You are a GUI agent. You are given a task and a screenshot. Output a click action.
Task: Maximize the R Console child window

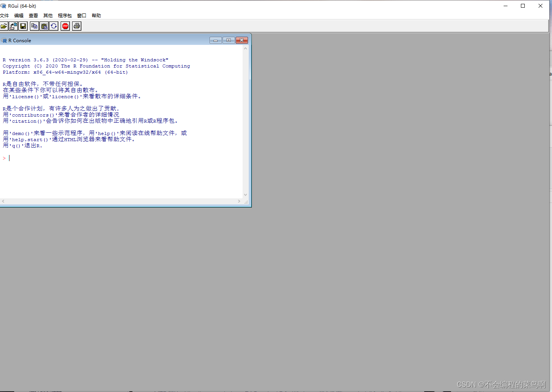(x=228, y=40)
